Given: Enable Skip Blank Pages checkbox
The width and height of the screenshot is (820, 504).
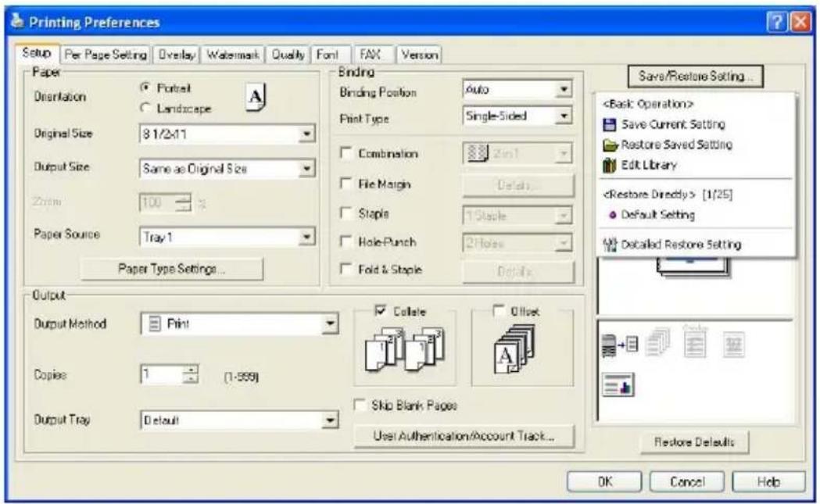Looking at the screenshot, I should coord(360,405).
